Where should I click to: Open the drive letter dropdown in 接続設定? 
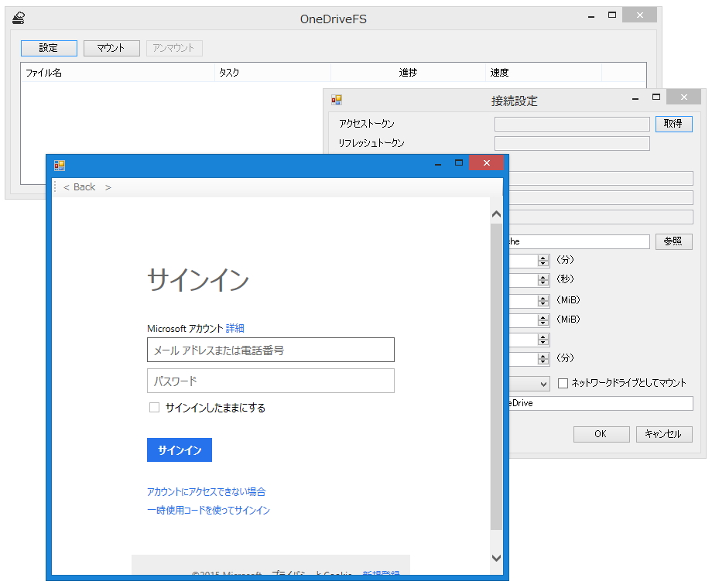(x=543, y=384)
